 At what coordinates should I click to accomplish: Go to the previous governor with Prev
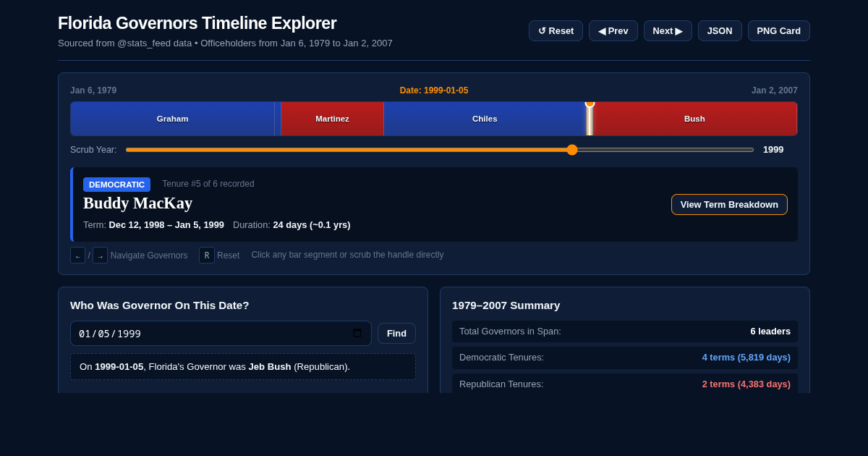tap(613, 30)
